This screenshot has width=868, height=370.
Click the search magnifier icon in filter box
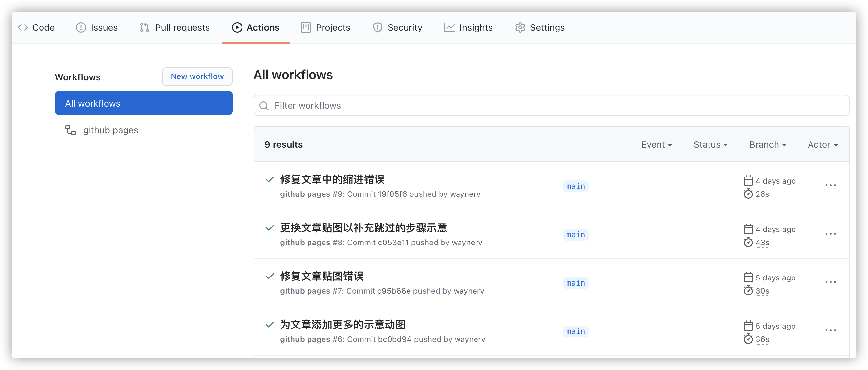(264, 106)
